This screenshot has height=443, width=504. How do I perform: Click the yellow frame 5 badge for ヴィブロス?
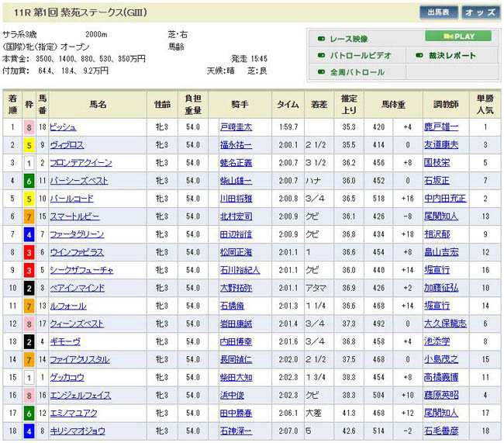pyautogui.click(x=29, y=145)
